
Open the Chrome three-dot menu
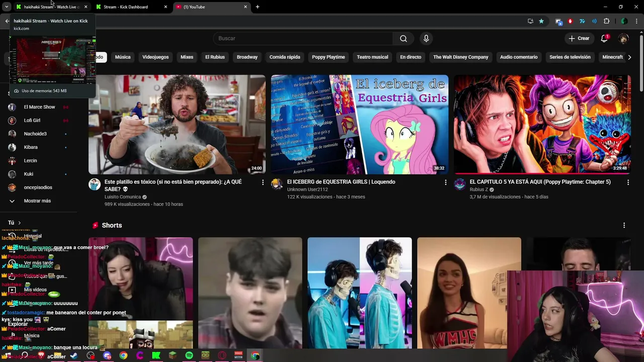637,21
